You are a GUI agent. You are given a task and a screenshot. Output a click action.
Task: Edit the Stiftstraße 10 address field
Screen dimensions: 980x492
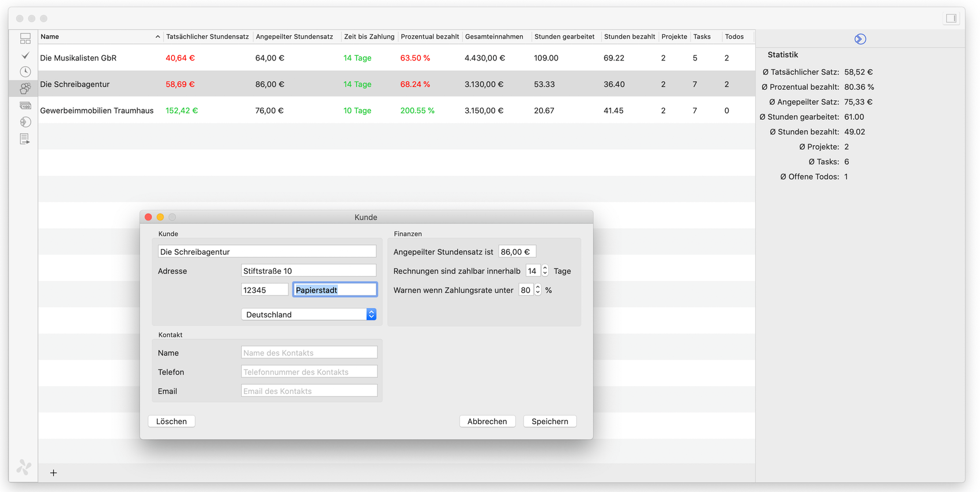(308, 271)
